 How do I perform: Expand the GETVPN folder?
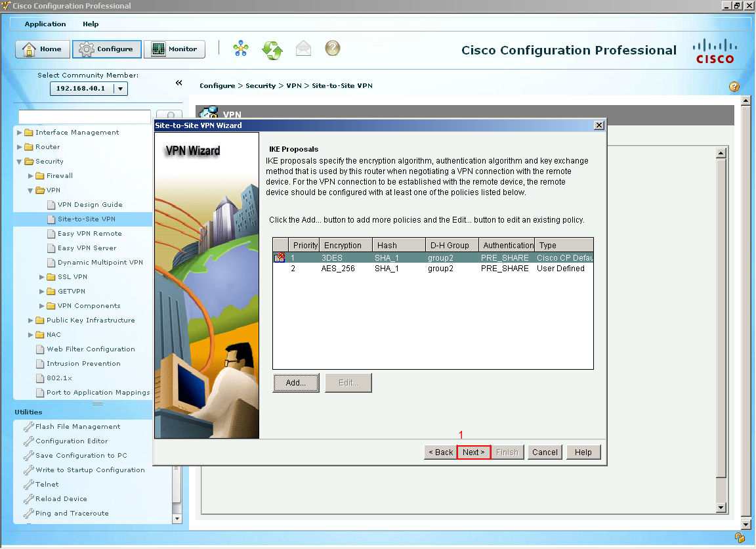(41, 292)
